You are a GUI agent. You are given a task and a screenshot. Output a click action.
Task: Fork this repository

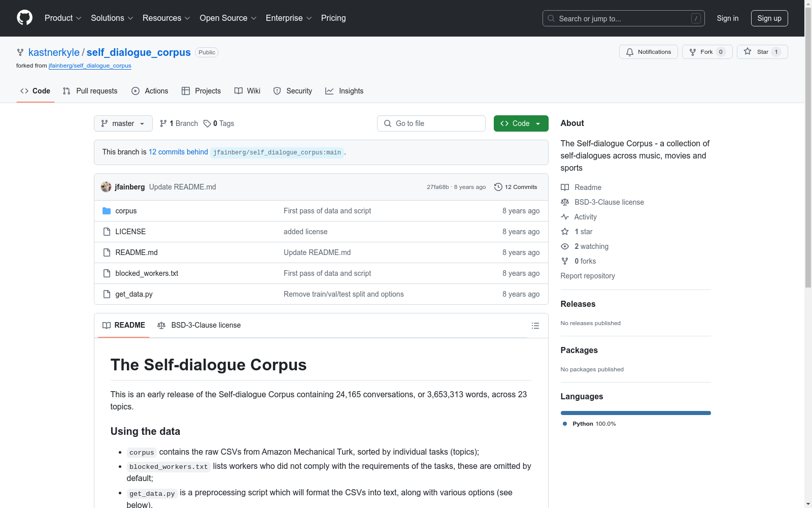pos(707,52)
